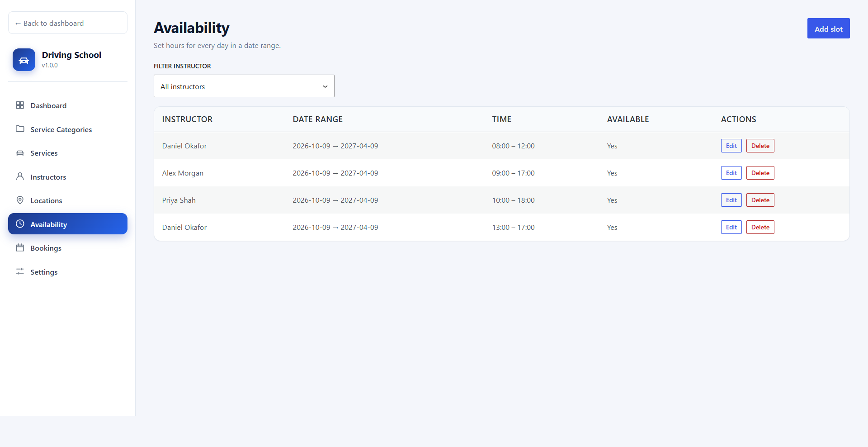This screenshot has height=447, width=868.
Task: Click the Locations pin icon
Action: tap(20, 200)
